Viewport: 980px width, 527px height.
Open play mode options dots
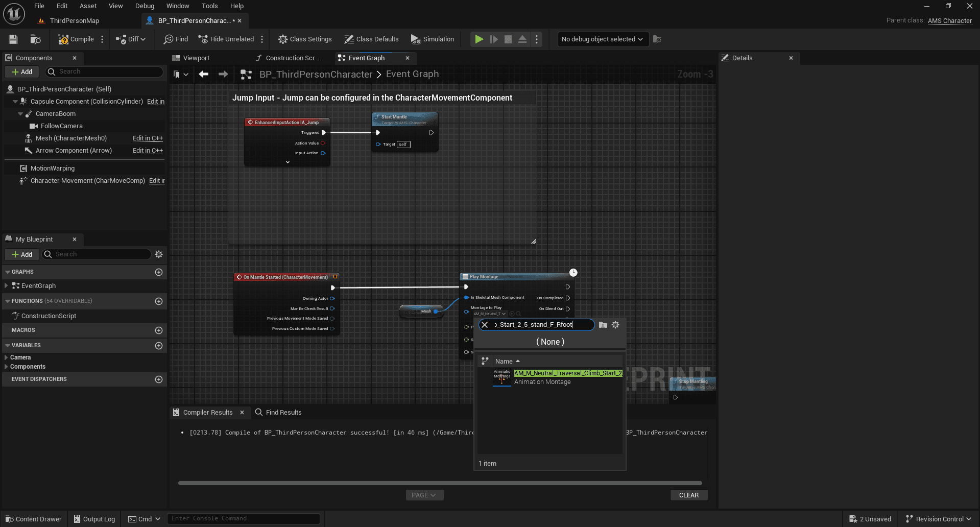click(x=537, y=39)
